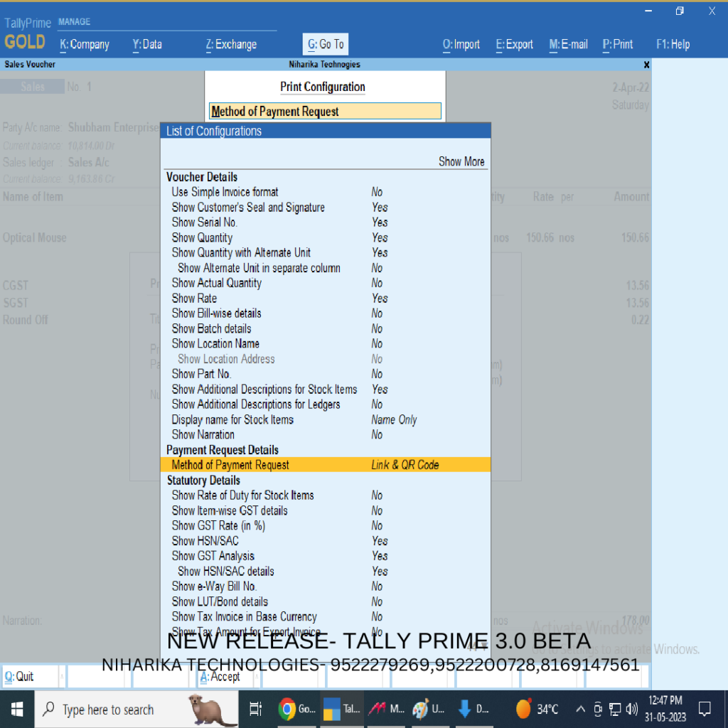Switch to TallyPrime taskbar icon

pyautogui.click(x=341, y=710)
